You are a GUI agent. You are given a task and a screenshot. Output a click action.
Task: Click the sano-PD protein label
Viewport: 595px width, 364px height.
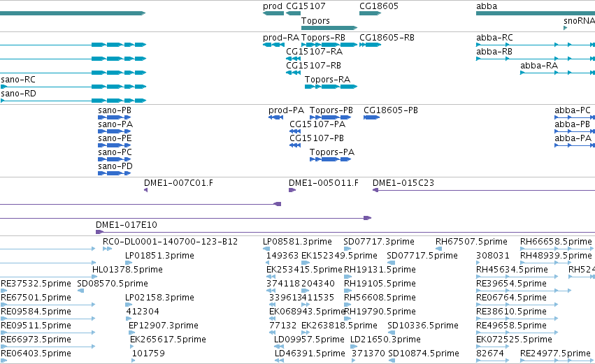(115, 166)
